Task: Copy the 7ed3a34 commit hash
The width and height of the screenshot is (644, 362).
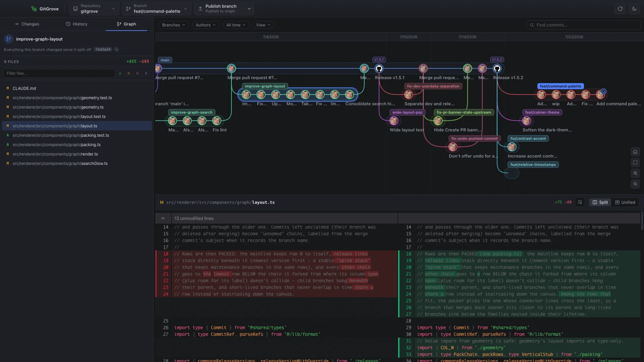Action: pyautogui.click(x=117, y=49)
